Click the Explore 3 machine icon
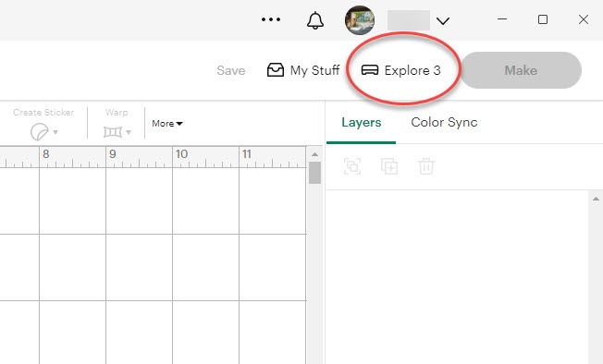The image size is (603, 364). click(x=370, y=70)
